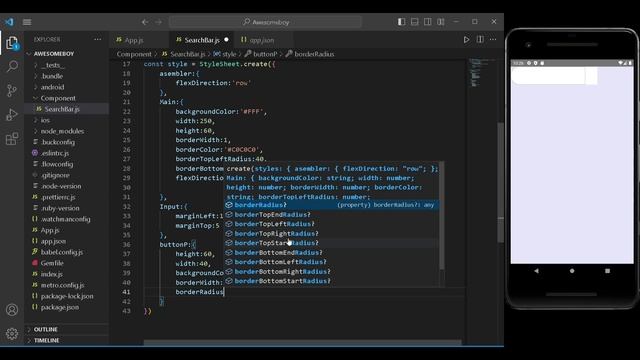Open the Manage gear settings icon

(x=12, y=333)
